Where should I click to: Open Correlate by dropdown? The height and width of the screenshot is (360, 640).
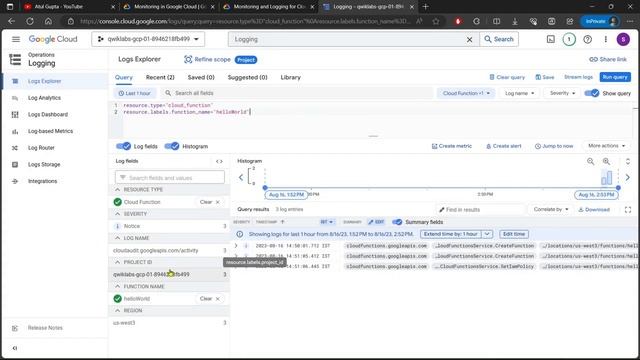[551, 209]
